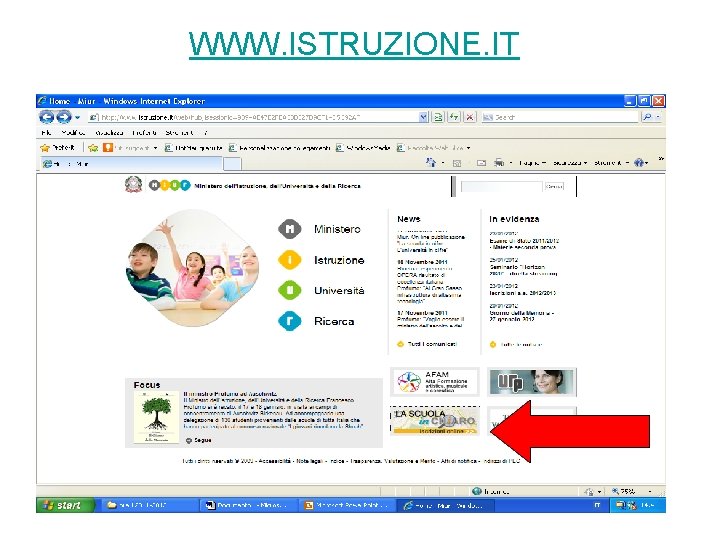Click the Preferiti star button in favorites bar

[57, 148]
